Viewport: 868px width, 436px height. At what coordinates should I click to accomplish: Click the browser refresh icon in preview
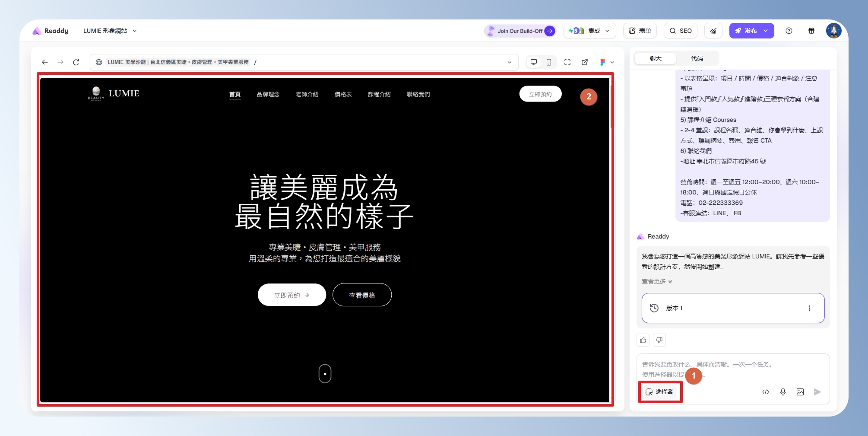coord(76,62)
